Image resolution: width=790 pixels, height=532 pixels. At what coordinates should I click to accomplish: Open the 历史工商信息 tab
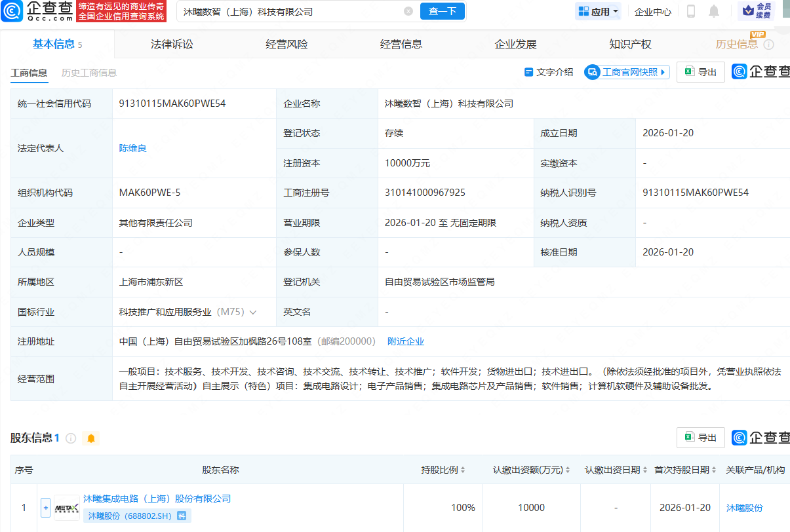(89, 73)
